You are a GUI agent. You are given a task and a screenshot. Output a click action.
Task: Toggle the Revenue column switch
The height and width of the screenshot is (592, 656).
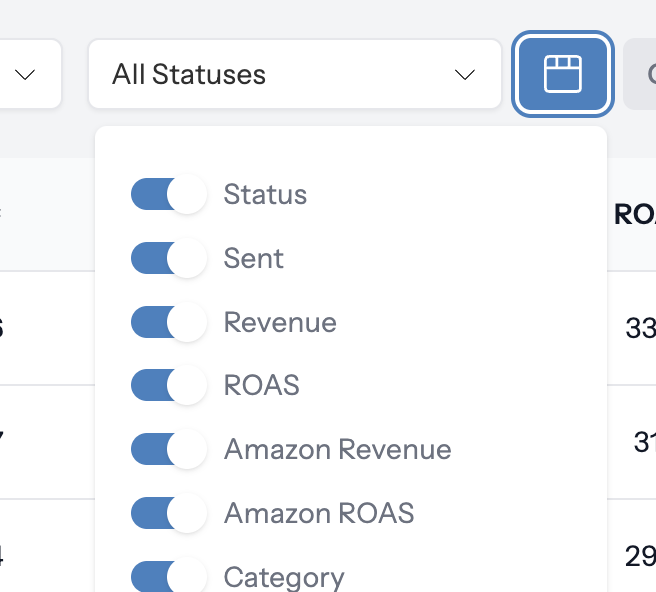click(x=168, y=322)
